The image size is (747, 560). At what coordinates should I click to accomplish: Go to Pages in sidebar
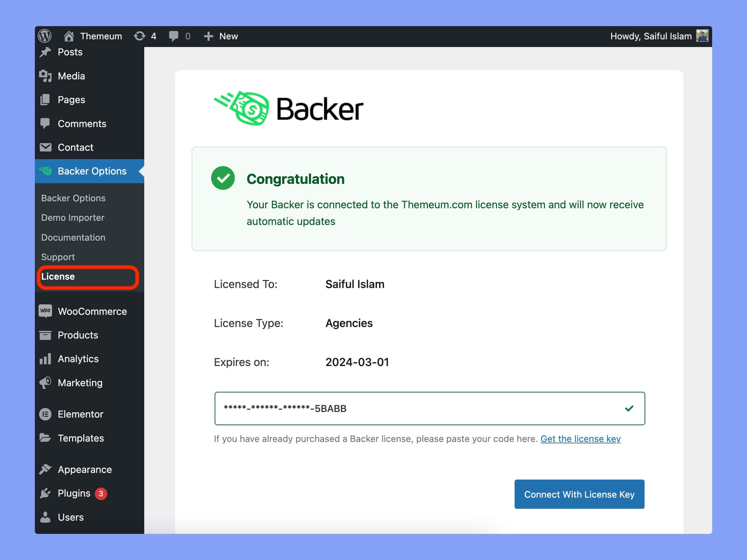coord(90,100)
